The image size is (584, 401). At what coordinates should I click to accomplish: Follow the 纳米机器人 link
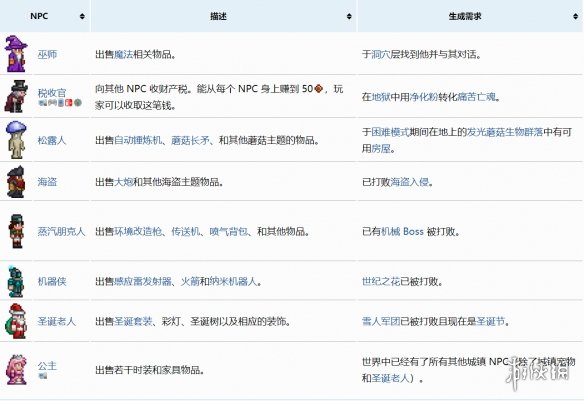[x=233, y=281]
